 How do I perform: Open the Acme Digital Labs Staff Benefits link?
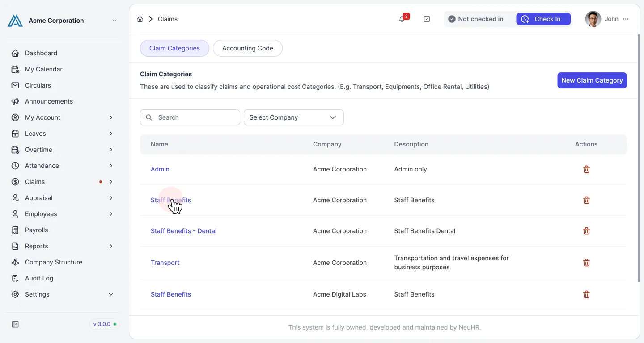(171, 294)
